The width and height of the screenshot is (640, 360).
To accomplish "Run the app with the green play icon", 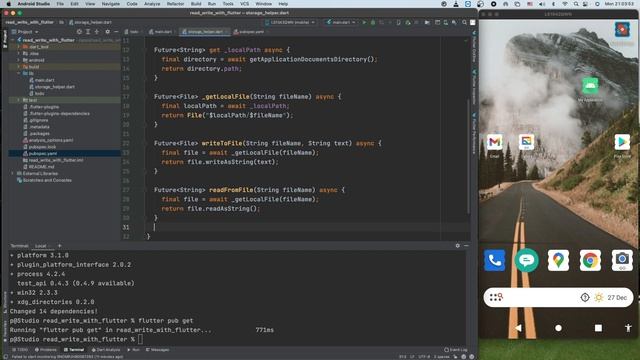I will pos(364,22).
